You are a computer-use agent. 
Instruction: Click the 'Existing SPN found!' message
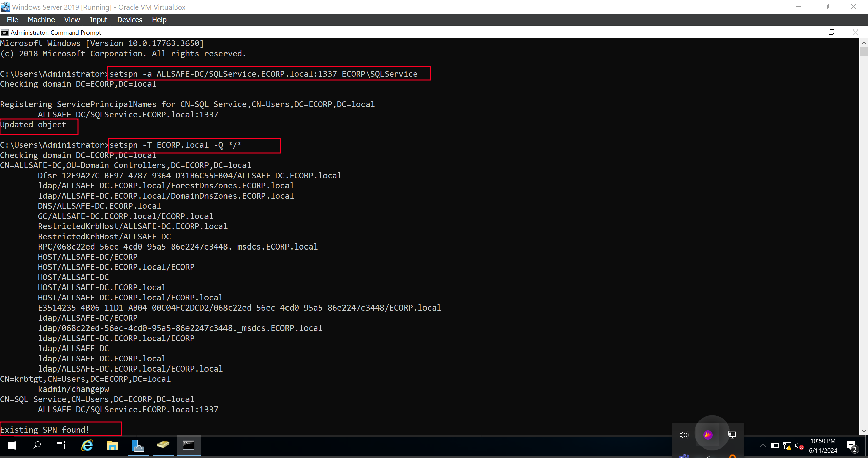tap(45, 430)
